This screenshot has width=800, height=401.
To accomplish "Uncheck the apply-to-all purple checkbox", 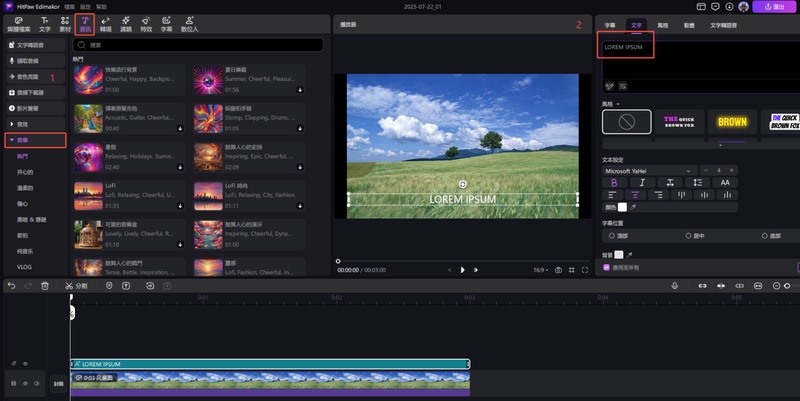I will pos(607,267).
